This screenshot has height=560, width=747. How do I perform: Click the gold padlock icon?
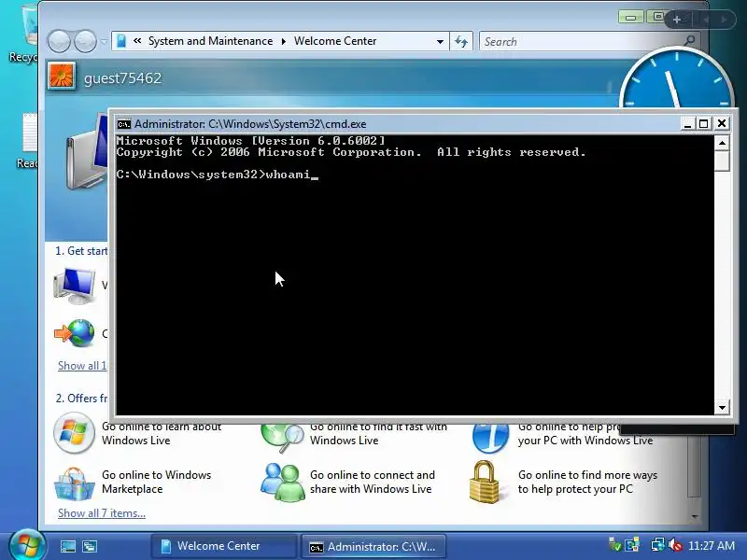485,482
